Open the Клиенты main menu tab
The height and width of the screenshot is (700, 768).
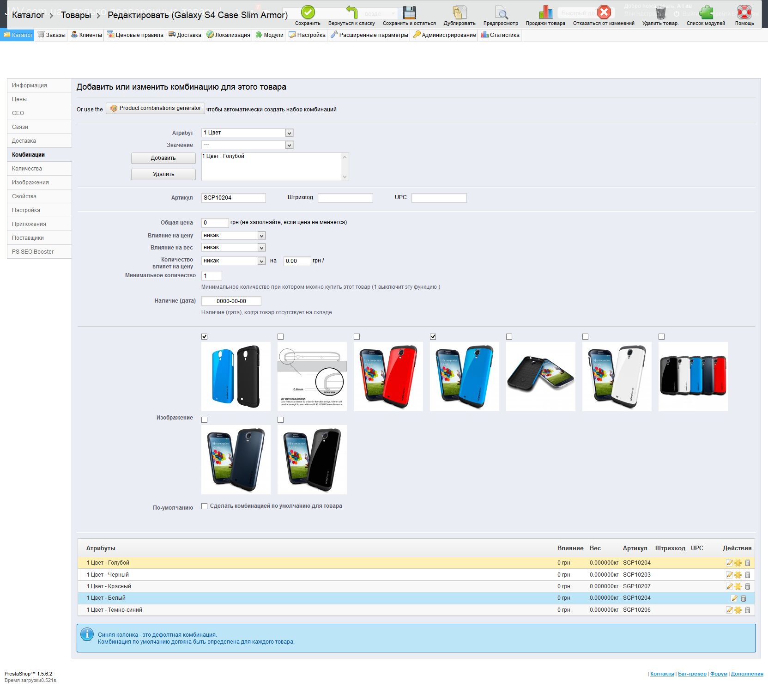(x=86, y=35)
